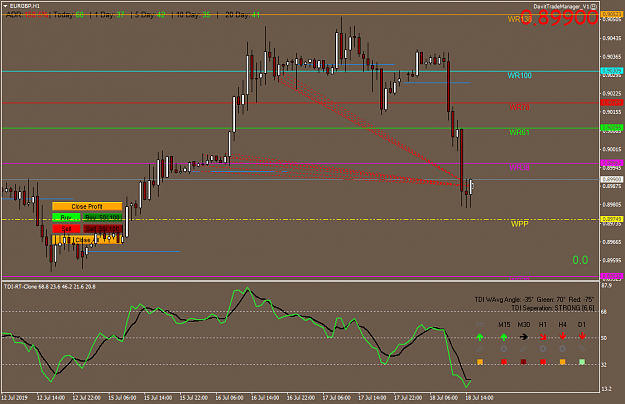Click the dark green Buy 50/100 button
Viewport: 625px width, 404px height.
102,218
